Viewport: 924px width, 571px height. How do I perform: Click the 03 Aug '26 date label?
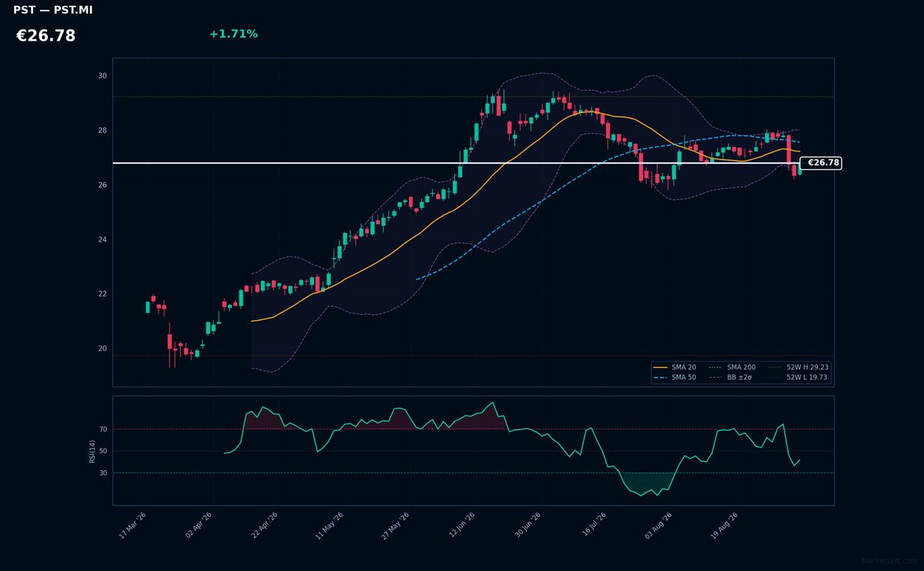tap(658, 526)
